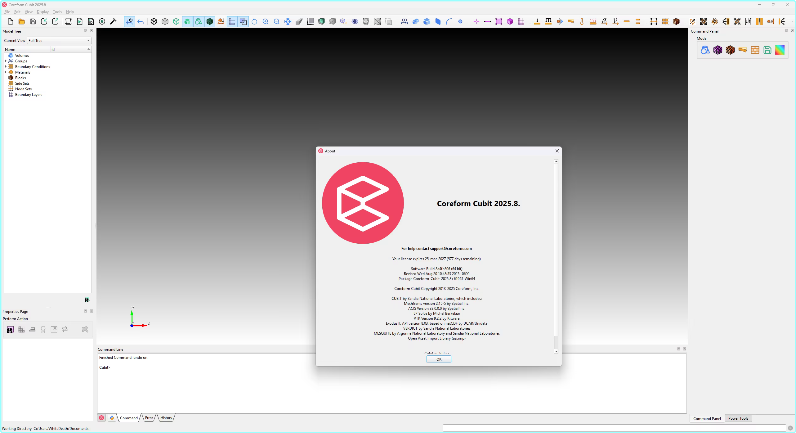Click the red Cubit icon beside Command tab
The width and height of the screenshot is (796, 433).
[102, 418]
